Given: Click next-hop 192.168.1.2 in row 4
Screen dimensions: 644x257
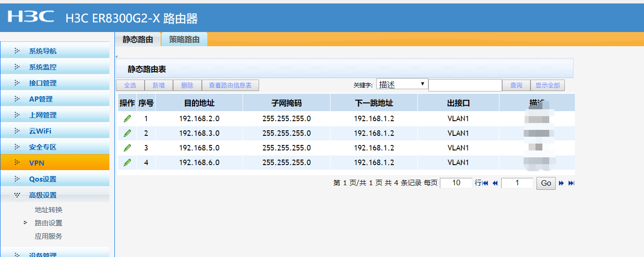Looking at the screenshot, I should pyautogui.click(x=374, y=163).
